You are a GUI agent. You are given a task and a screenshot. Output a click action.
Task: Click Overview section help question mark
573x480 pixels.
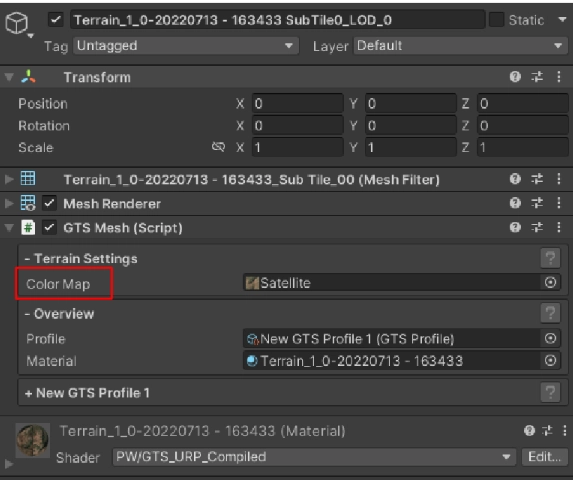(550, 313)
